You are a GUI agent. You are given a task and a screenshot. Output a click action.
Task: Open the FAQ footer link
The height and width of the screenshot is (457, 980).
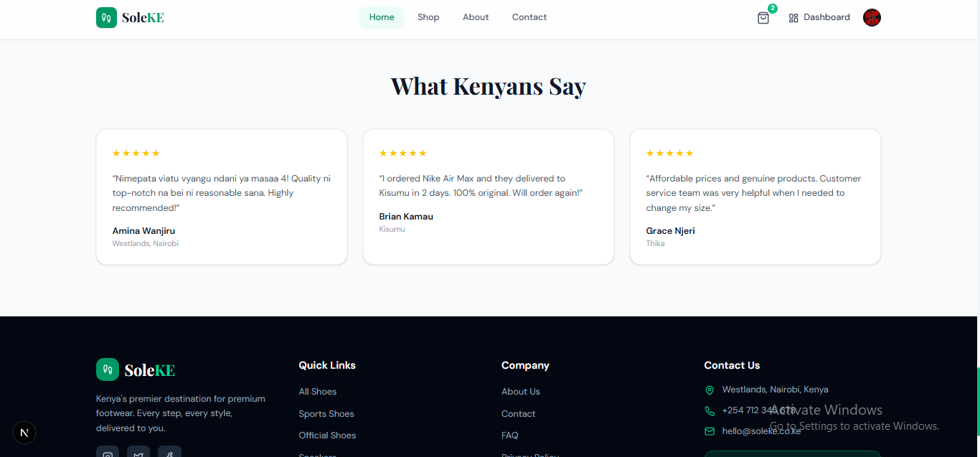pyautogui.click(x=510, y=435)
